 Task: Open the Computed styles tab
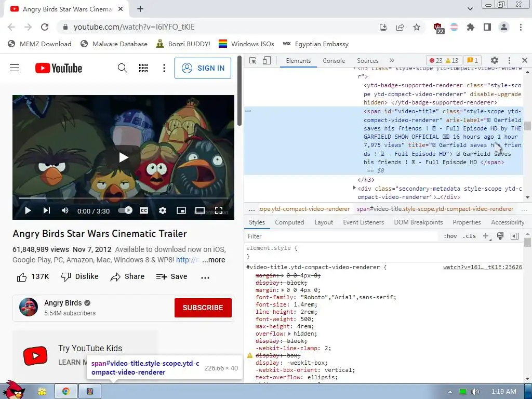[289, 222]
